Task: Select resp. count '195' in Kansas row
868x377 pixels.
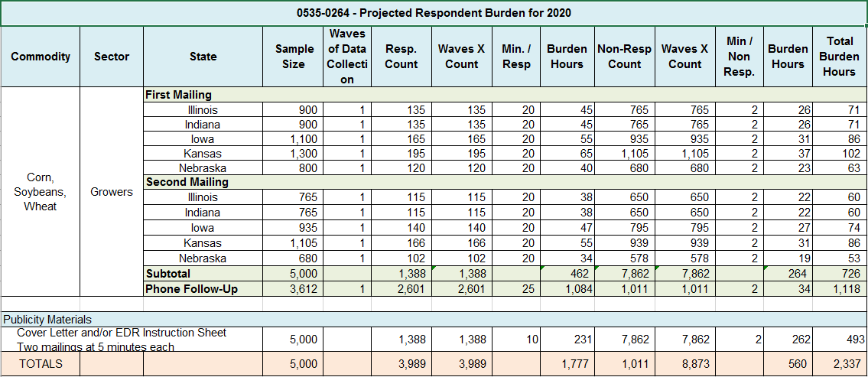Action: (x=401, y=154)
